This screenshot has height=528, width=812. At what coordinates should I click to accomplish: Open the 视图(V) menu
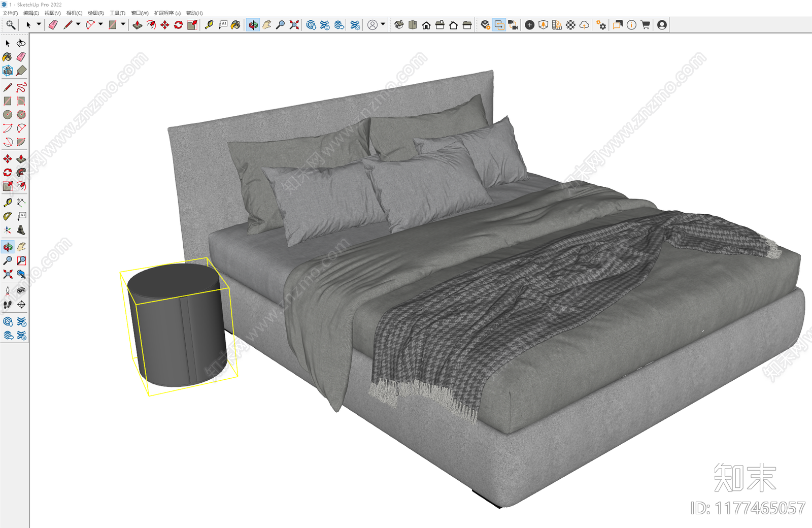(x=53, y=13)
